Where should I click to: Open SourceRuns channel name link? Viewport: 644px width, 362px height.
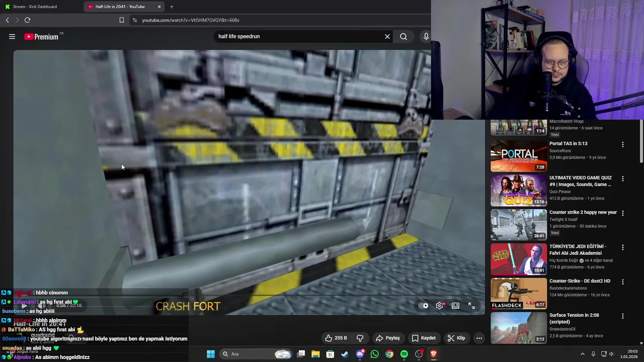tap(560, 151)
